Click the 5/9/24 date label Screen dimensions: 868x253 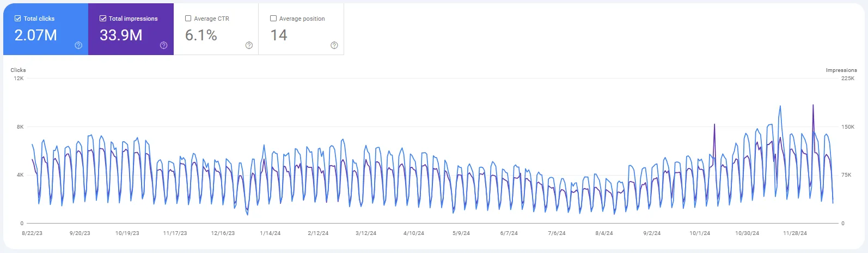[461, 233]
